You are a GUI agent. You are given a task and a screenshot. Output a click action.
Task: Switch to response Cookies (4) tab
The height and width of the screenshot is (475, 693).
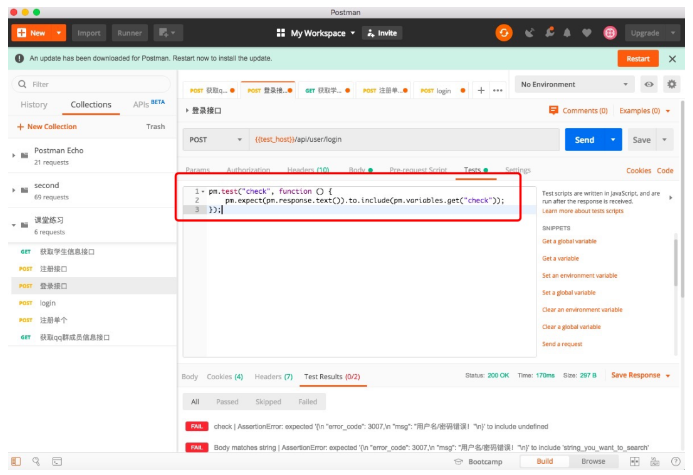coord(225,376)
